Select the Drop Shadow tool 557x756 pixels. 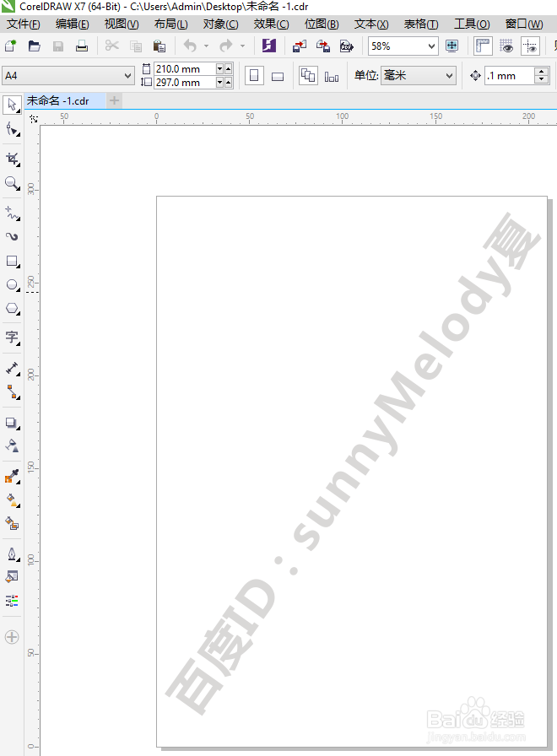(x=12, y=423)
